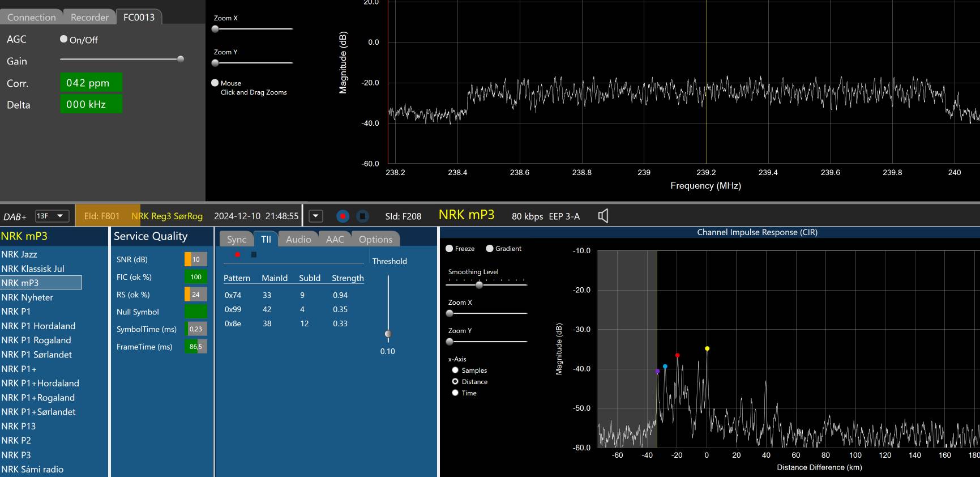Expand the dropdown arrow next to timestamp

click(x=316, y=216)
